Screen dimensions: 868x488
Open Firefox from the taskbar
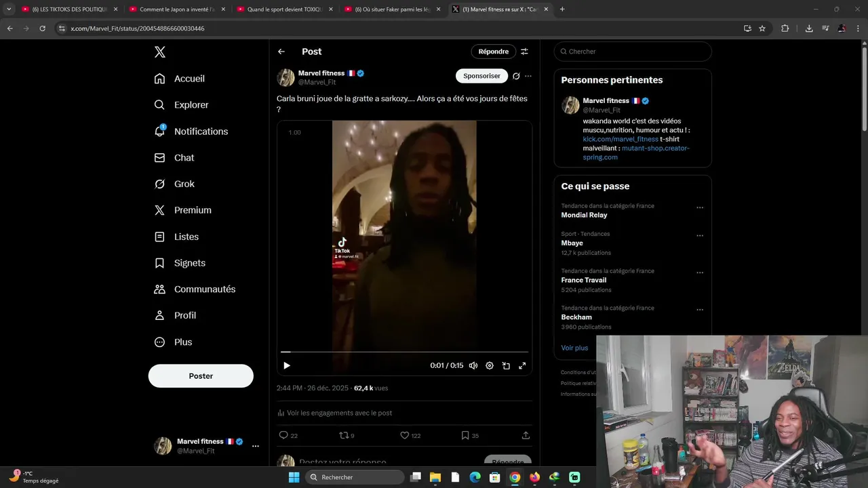click(x=534, y=477)
